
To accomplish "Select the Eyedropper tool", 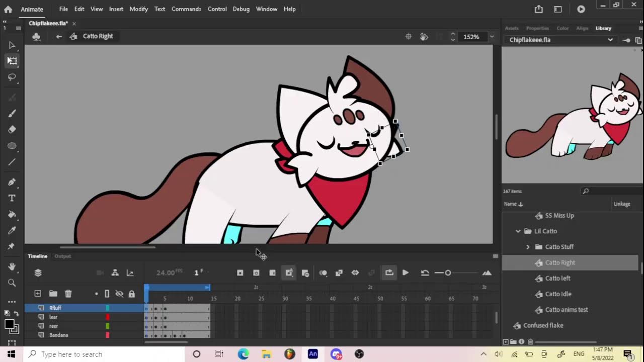I will click(x=12, y=230).
